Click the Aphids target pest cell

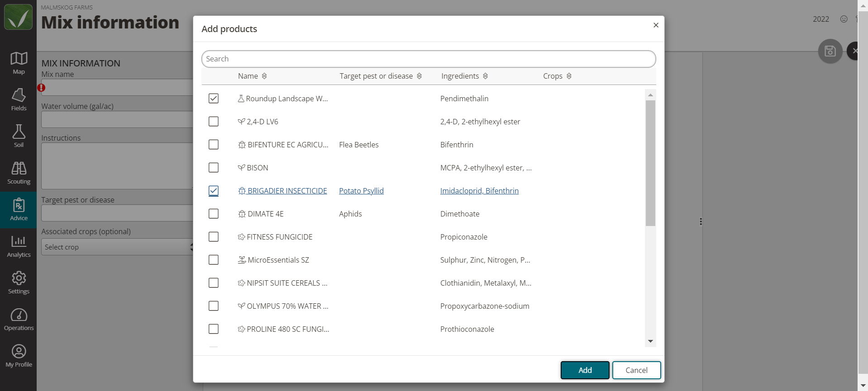[350, 214]
